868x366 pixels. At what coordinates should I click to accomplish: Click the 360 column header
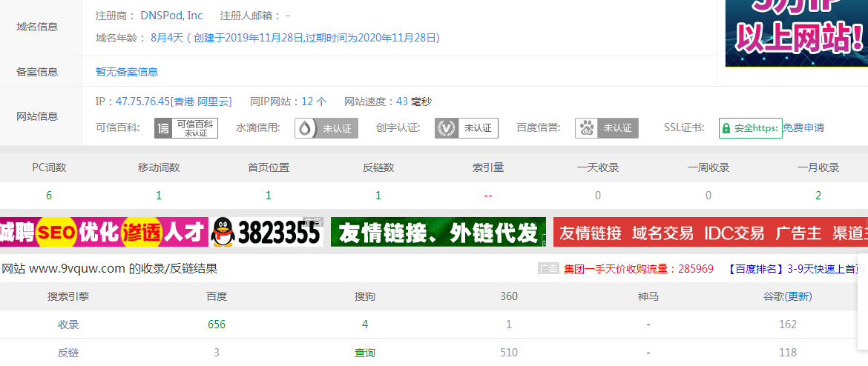[509, 296]
